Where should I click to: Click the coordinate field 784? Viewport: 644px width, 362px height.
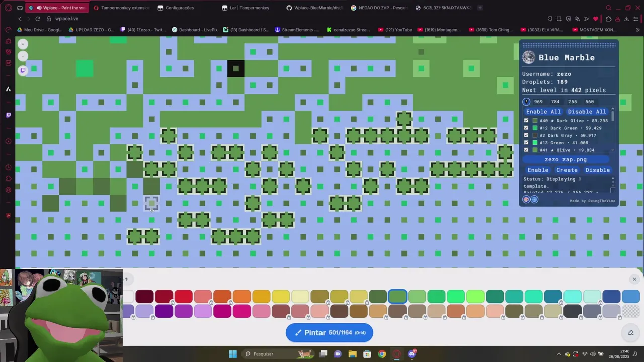coord(555,102)
